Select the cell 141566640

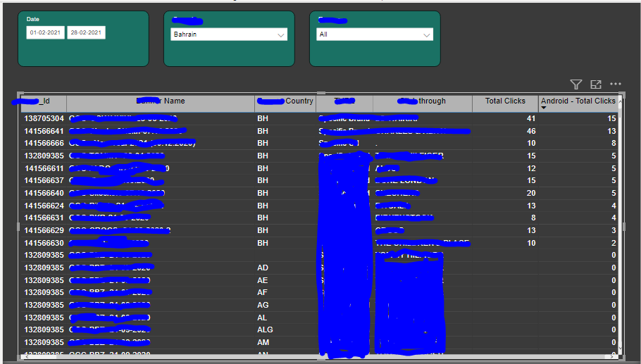click(x=44, y=193)
